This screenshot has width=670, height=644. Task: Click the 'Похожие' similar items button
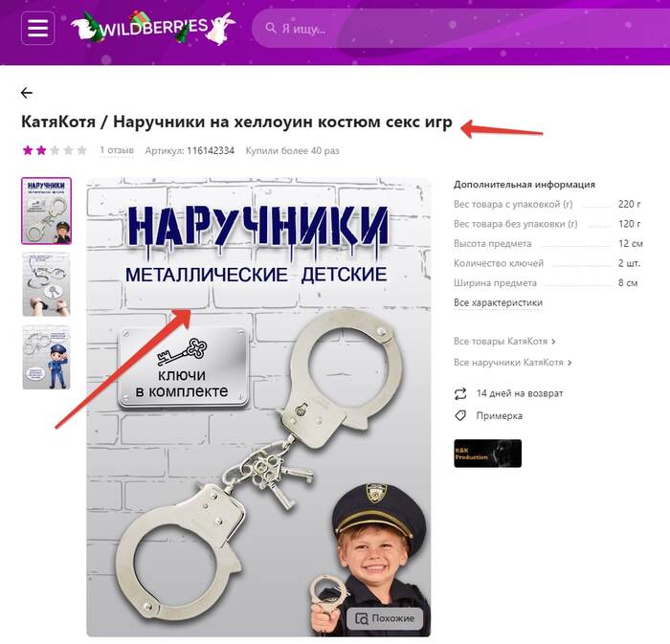[385, 618]
